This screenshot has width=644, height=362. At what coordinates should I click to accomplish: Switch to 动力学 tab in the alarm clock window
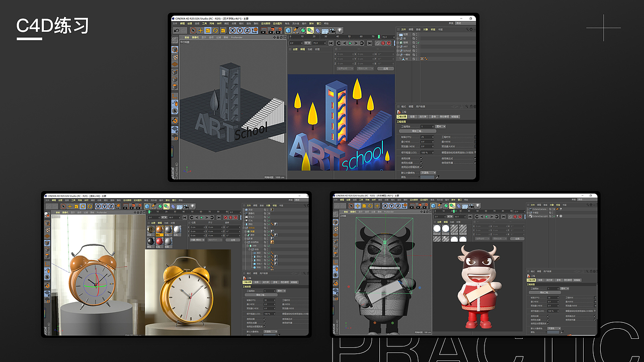coord(266,282)
